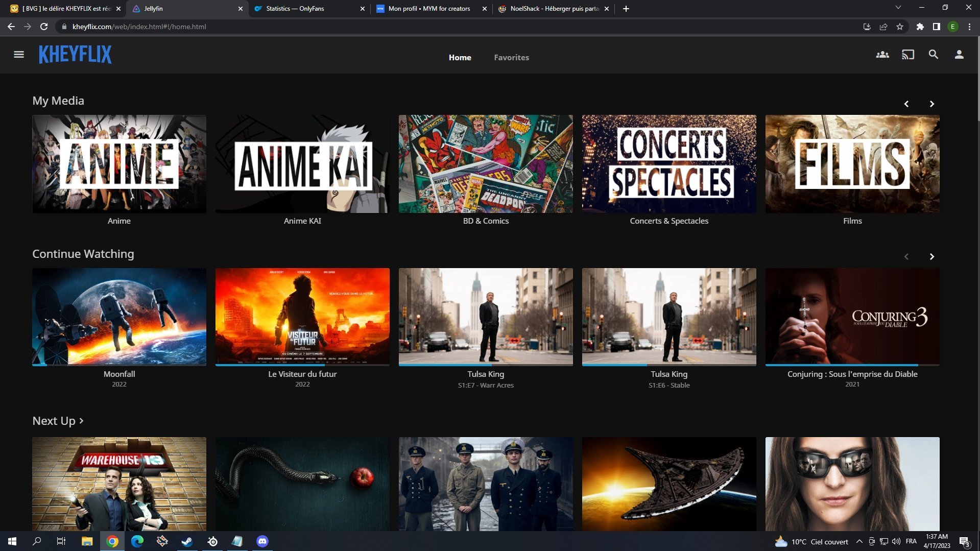Close the Jellyfin tab

[241, 9]
